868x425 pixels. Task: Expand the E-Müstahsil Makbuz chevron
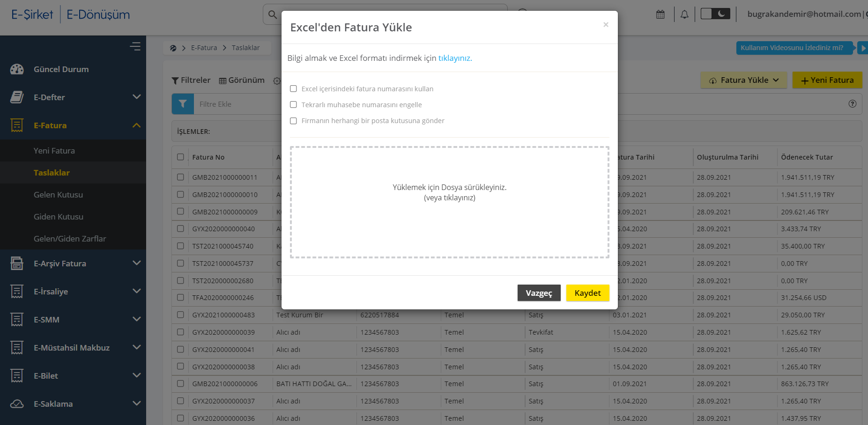pyautogui.click(x=137, y=347)
